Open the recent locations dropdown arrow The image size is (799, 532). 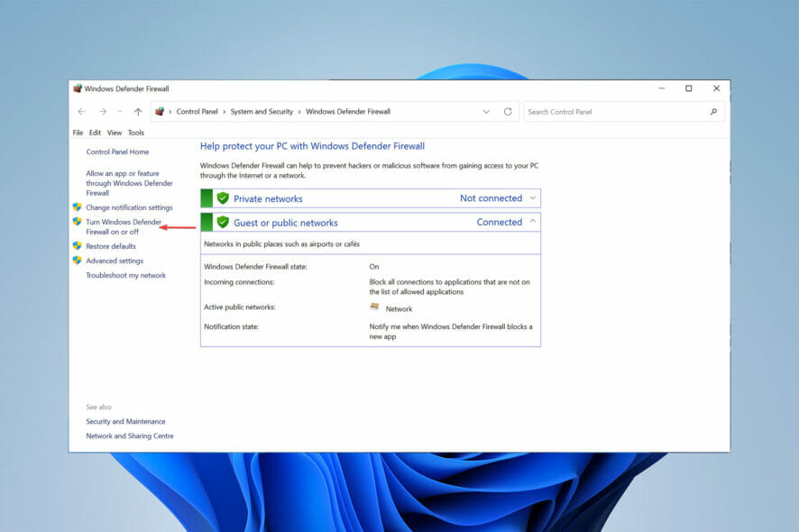click(120, 111)
